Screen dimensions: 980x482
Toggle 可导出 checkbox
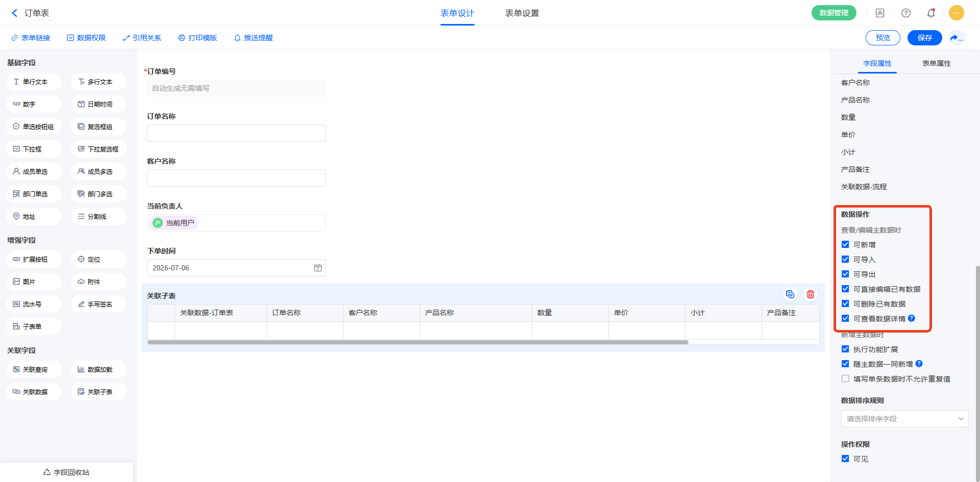coord(845,274)
